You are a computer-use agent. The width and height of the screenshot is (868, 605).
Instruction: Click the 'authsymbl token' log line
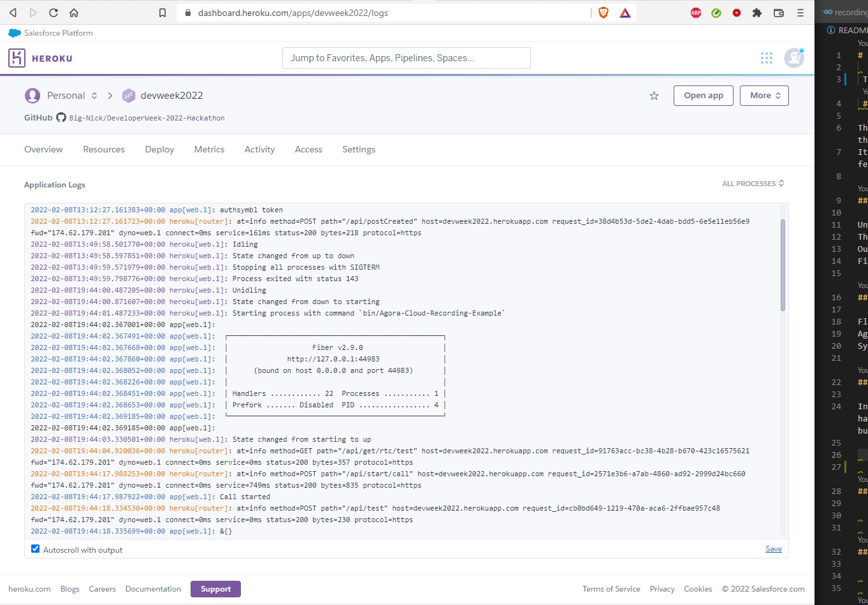(251, 210)
